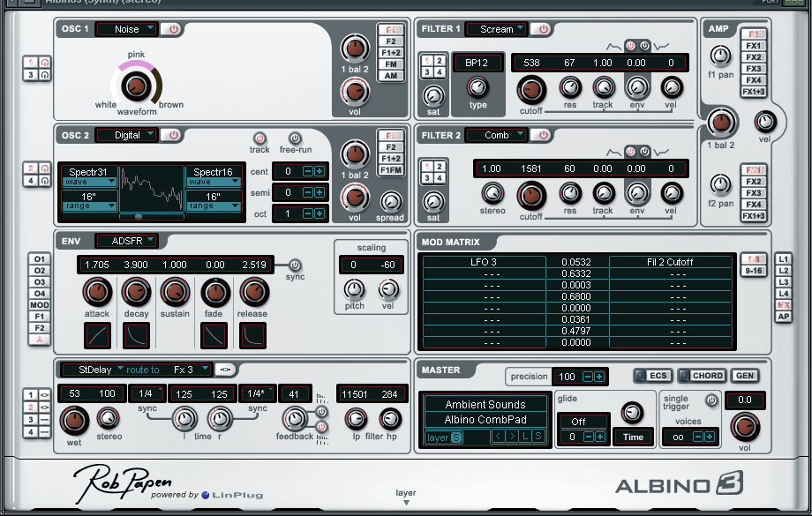The width and height of the screenshot is (812, 516).
Task: Click decay curve shape icon
Action: [x=136, y=335]
